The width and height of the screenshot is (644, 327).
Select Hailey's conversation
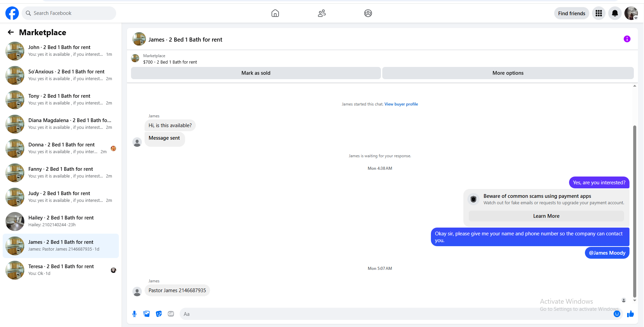(x=61, y=221)
